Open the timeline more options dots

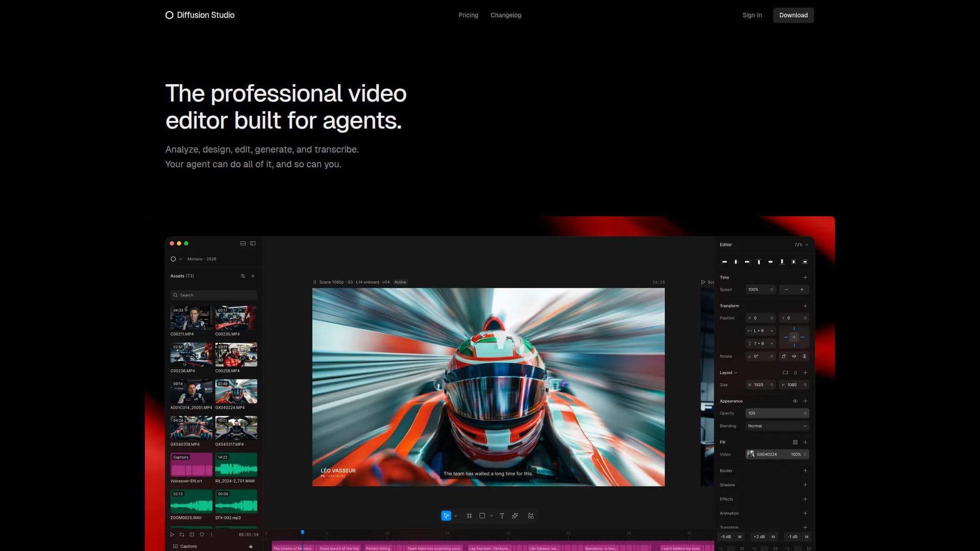(211, 535)
